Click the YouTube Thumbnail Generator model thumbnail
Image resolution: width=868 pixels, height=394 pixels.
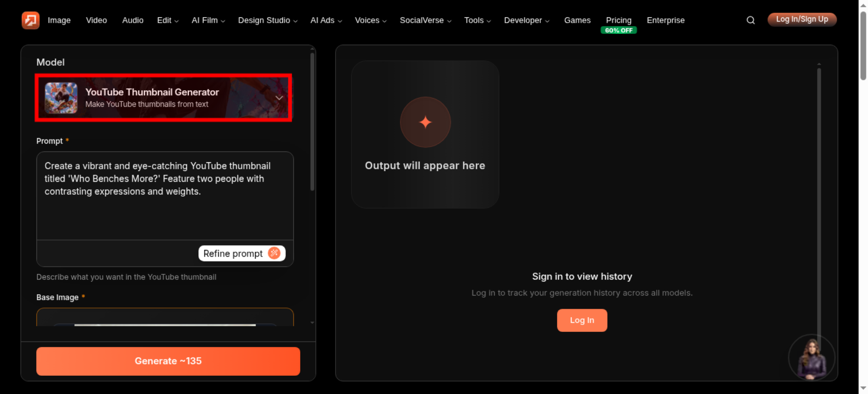(61, 98)
